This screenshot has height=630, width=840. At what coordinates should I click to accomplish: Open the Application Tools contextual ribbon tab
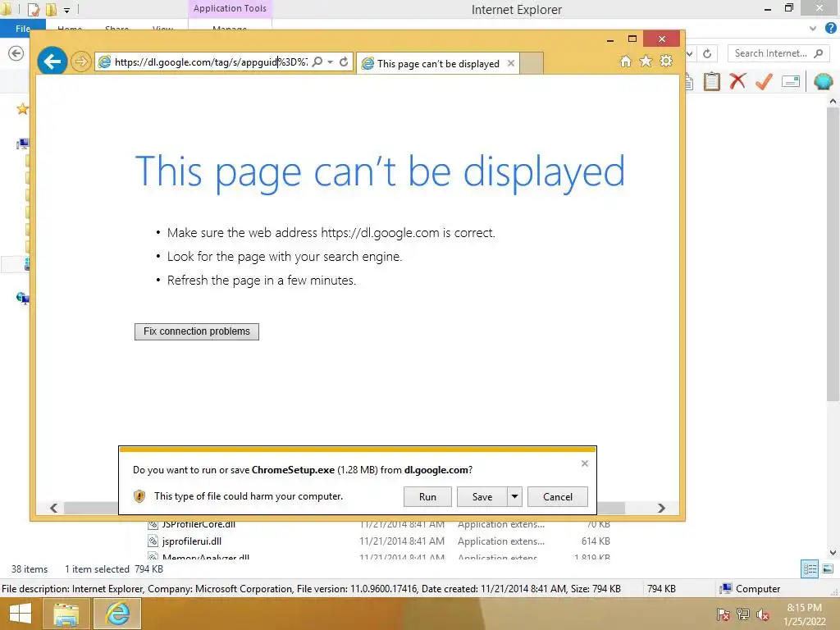point(230,8)
